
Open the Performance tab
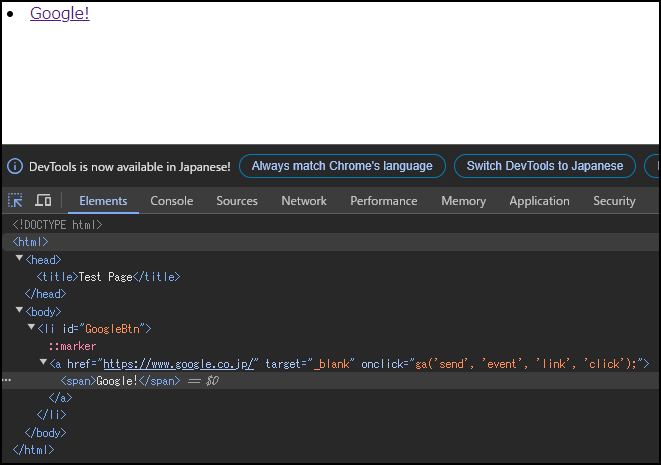[x=384, y=201]
